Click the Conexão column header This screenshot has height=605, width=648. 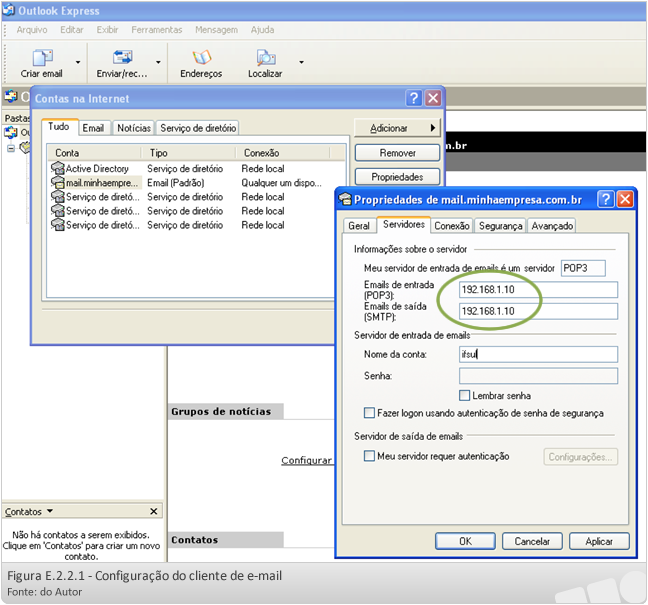[283, 153]
